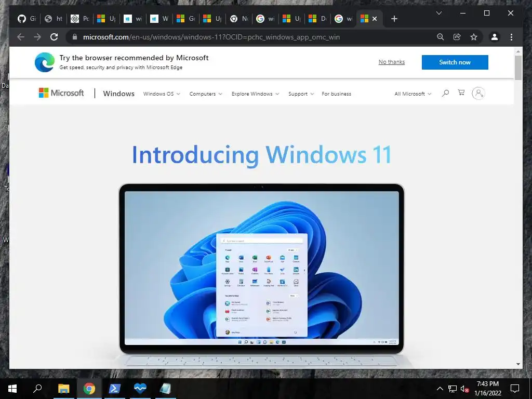Screen dimensions: 532x399
Task: Click the Microsoft Edge logo
Action: click(x=45, y=62)
